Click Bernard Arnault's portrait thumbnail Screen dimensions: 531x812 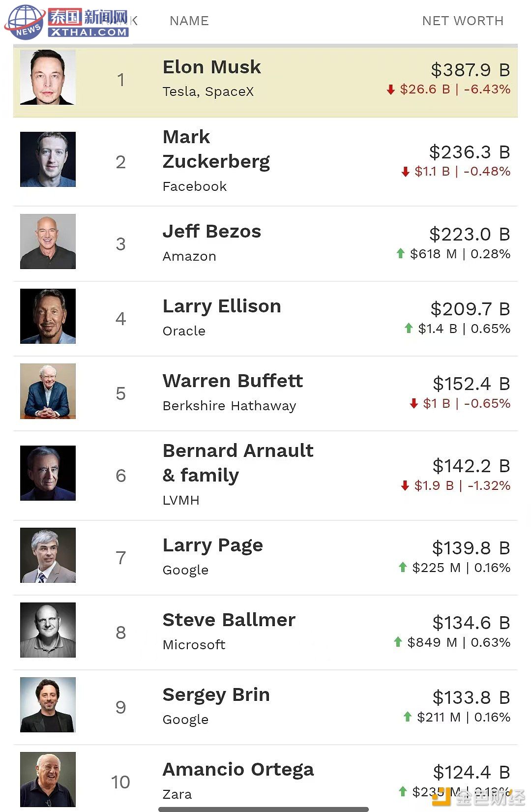tap(48, 473)
